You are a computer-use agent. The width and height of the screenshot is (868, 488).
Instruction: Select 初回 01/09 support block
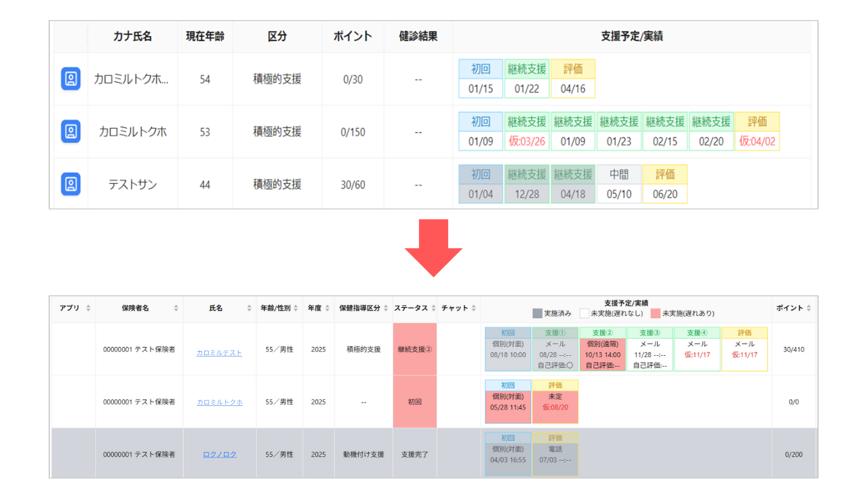(481, 131)
